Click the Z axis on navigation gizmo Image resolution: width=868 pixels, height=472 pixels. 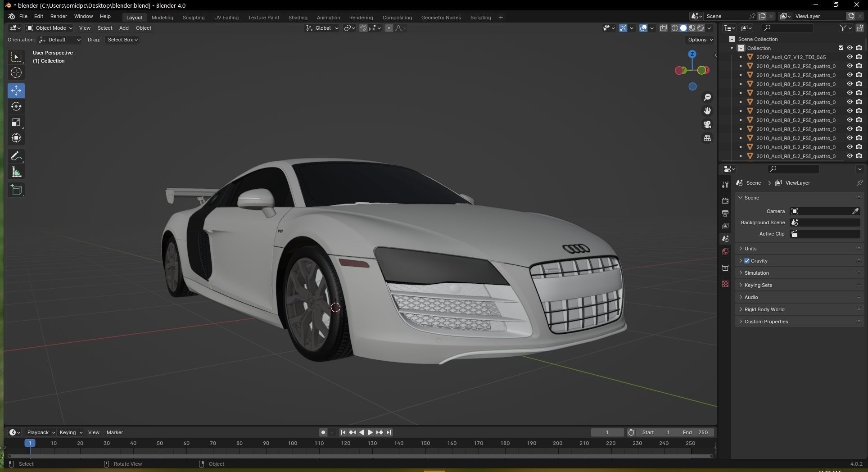(x=692, y=54)
